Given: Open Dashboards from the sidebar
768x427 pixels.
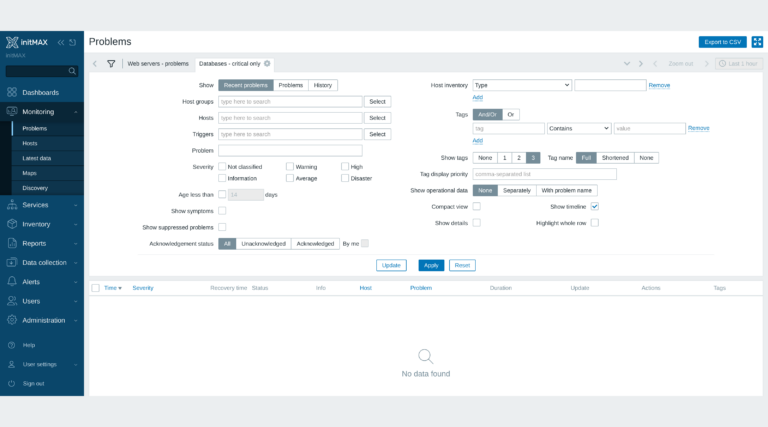Looking at the screenshot, I should 42,93.
